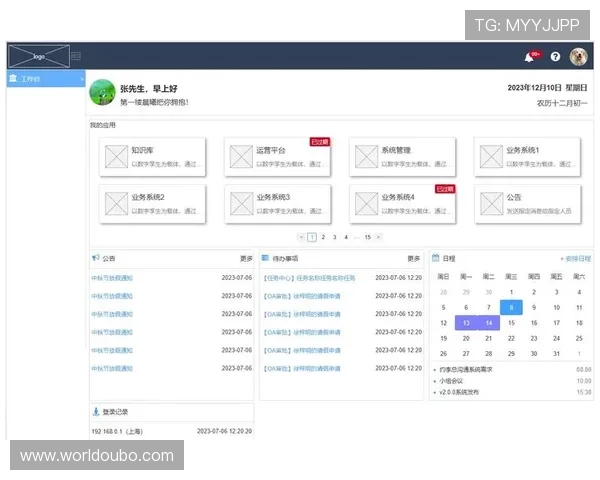The image size is (600, 480).
Task: Click the green profile picture of 张先生
Action: pyautogui.click(x=102, y=92)
